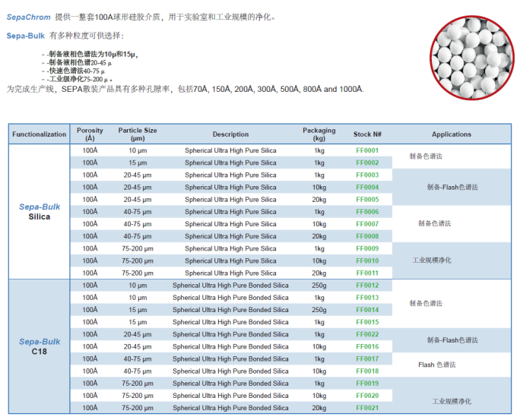Open stock number FF0011

coord(367,273)
